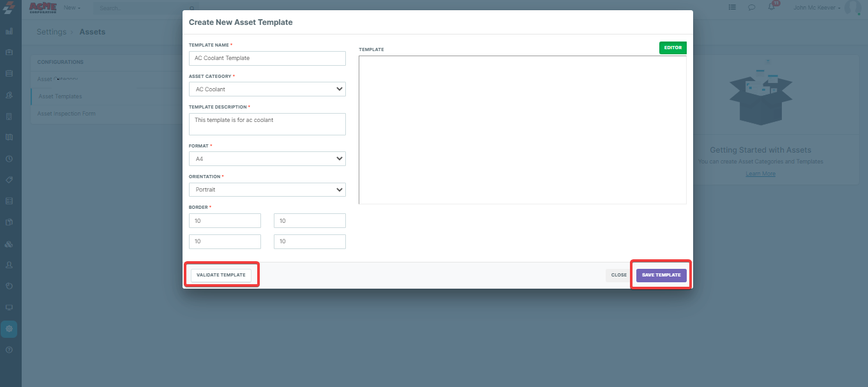Click the user avatar picture
This screenshot has height=387, width=868.
853,8
